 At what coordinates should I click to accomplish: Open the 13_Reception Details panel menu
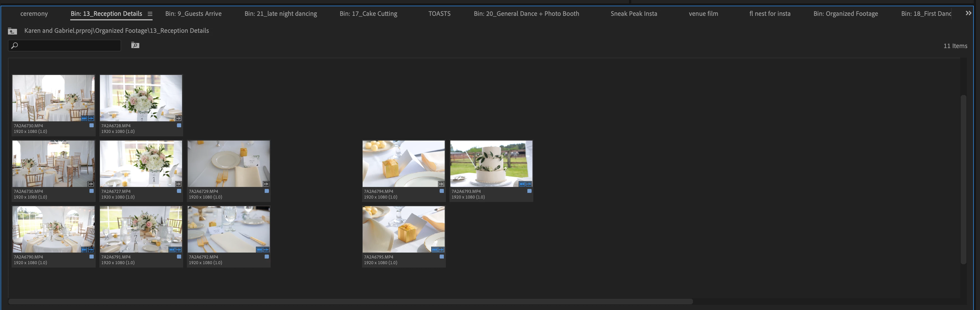150,14
